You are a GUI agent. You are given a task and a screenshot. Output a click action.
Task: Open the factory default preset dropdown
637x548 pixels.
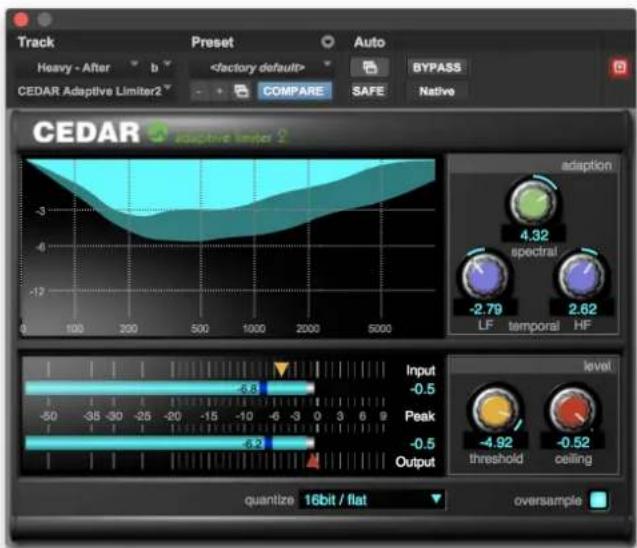pos(262,67)
